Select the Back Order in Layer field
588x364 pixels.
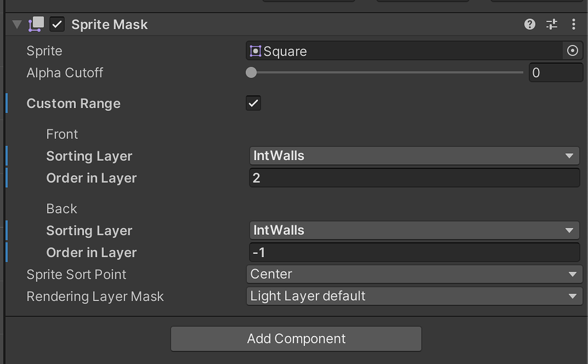click(413, 253)
